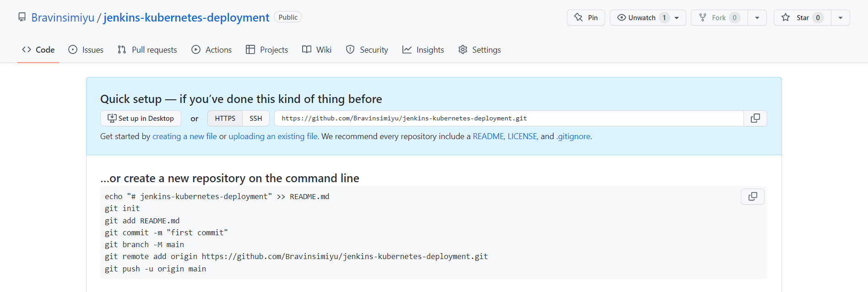The height and width of the screenshot is (292, 868).
Task: Open the .gitignore link
Action: point(573,136)
